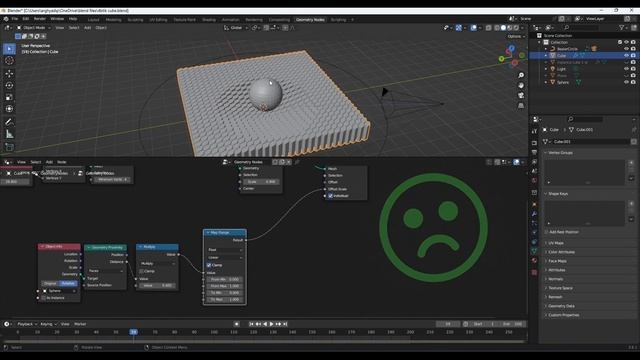
Task: Open the Render menu
Action: 40,19
